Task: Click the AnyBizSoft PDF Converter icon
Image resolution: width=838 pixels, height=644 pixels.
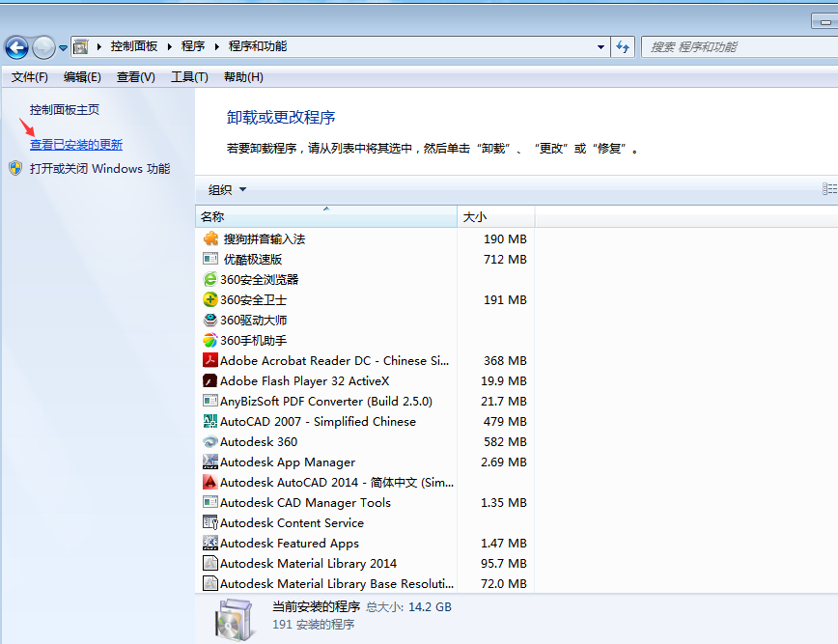Action: click(210, 401)
